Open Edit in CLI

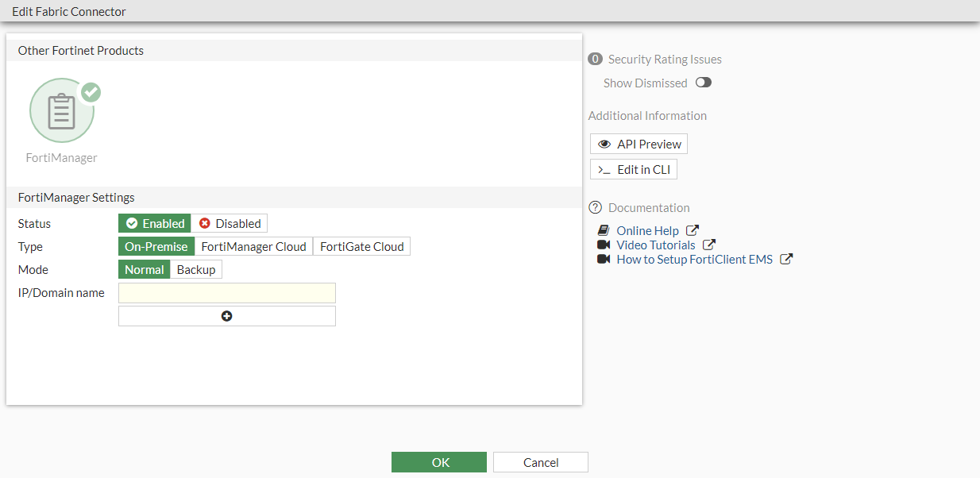pos(634,170)
